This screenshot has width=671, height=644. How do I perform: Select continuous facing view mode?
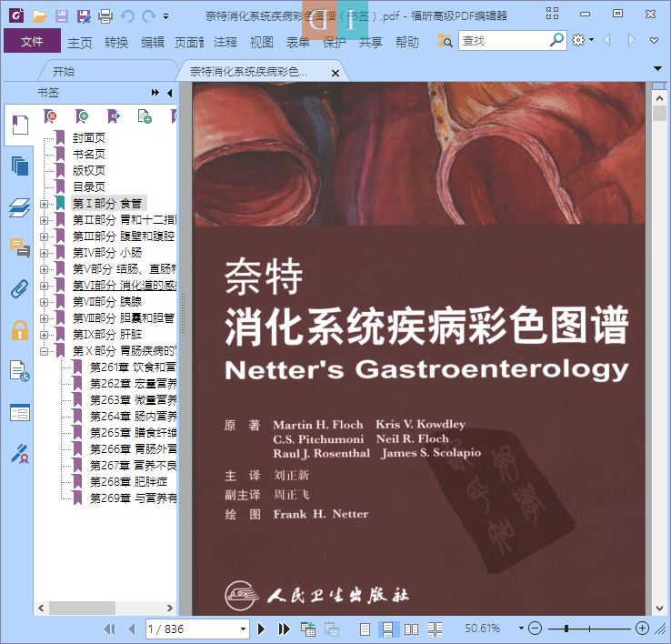pos(436,629)
